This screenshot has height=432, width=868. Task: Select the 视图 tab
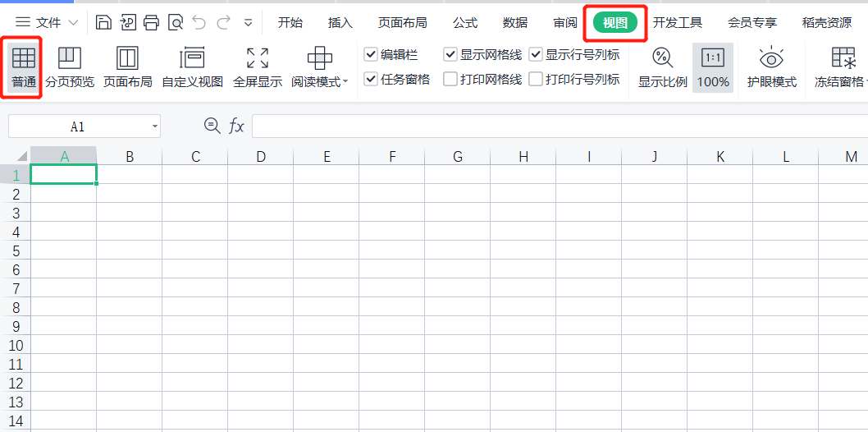[x=615, y=23]
